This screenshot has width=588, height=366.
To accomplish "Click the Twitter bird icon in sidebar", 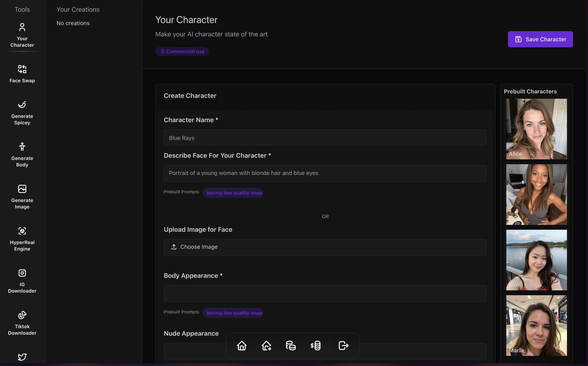I will [22, 356].
